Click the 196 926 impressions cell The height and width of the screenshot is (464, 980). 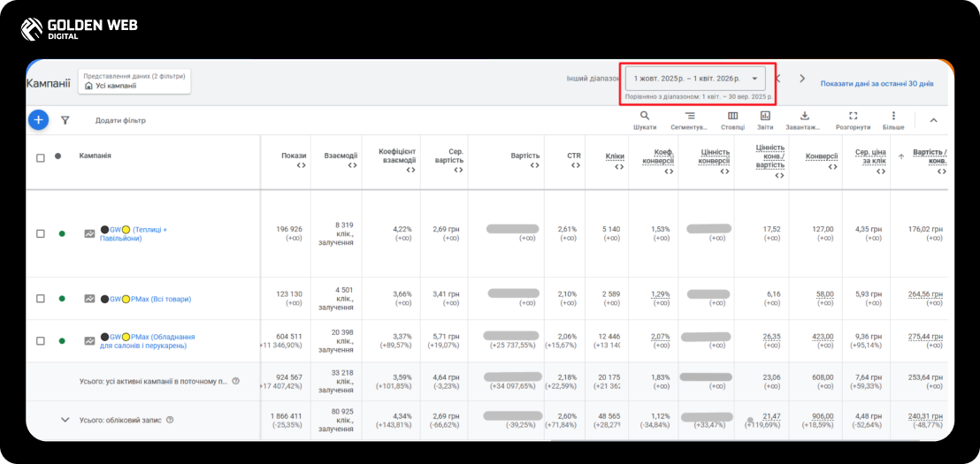point(288,229)
